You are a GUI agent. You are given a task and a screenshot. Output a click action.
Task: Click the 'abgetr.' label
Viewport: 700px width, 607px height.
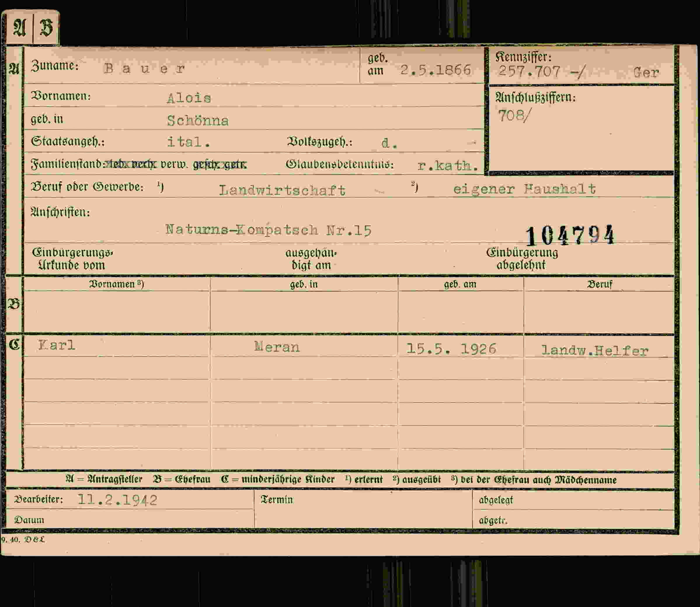pyautogui.click(x=493, y=520)
